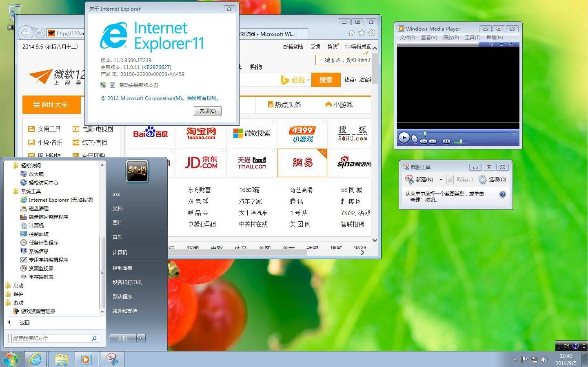588x367 pixels.
Task: Open the 163邮箱 link
Action: (x=249, y=190)
